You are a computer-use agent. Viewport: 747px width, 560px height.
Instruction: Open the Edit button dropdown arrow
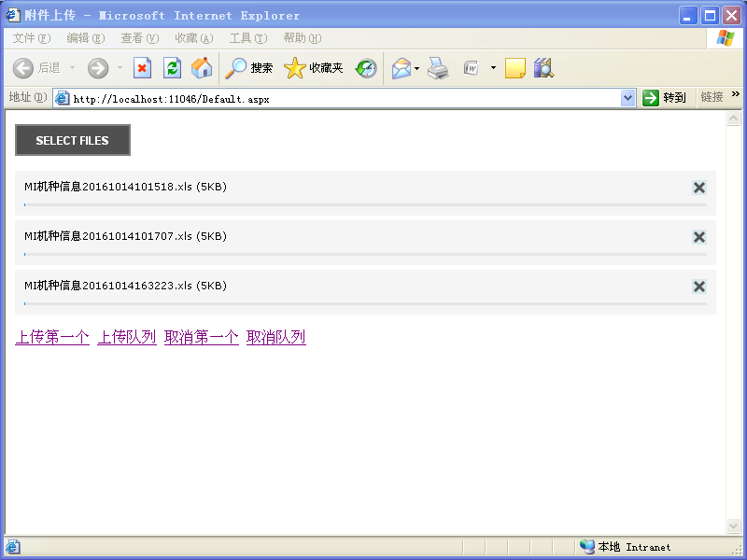pos(493,68)
